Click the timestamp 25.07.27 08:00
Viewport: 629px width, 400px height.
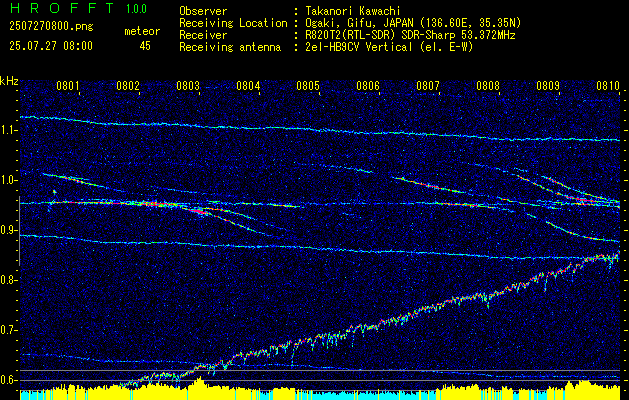pyautogui.click(x=51, y=46)
